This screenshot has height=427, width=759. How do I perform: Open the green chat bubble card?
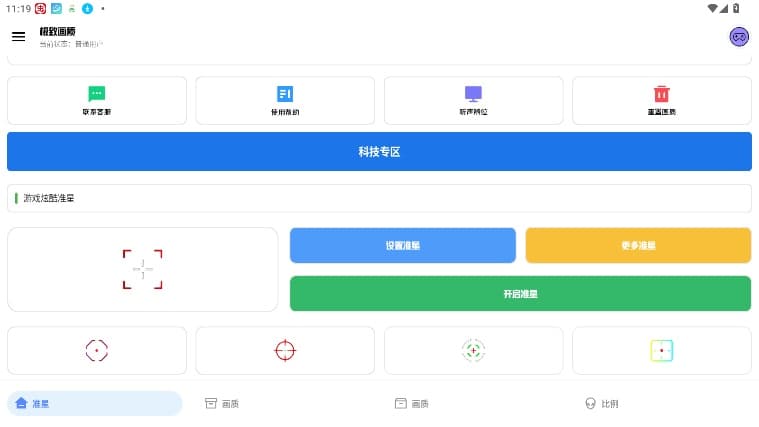97,101
